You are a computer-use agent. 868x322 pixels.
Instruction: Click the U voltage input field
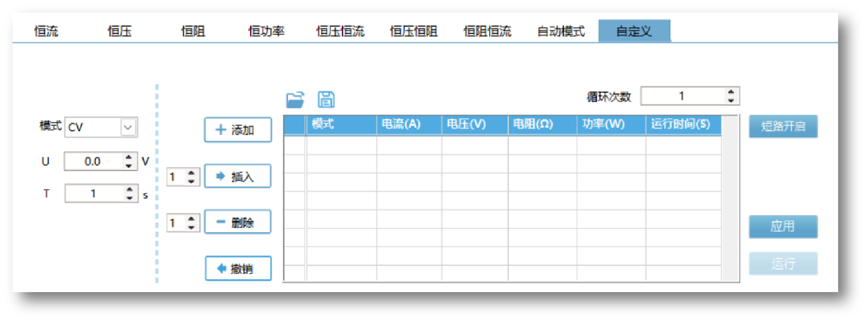pos(93,161)
